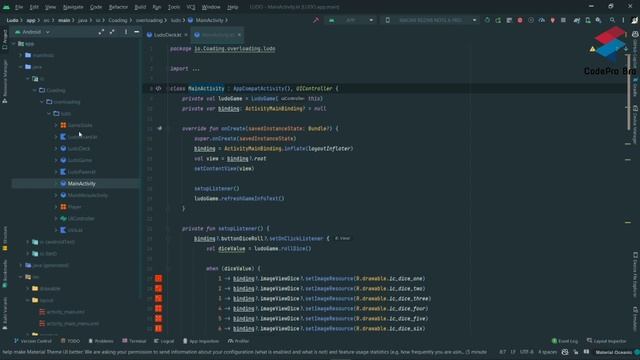
Task: Open the VCS menu
Action: 191,7
